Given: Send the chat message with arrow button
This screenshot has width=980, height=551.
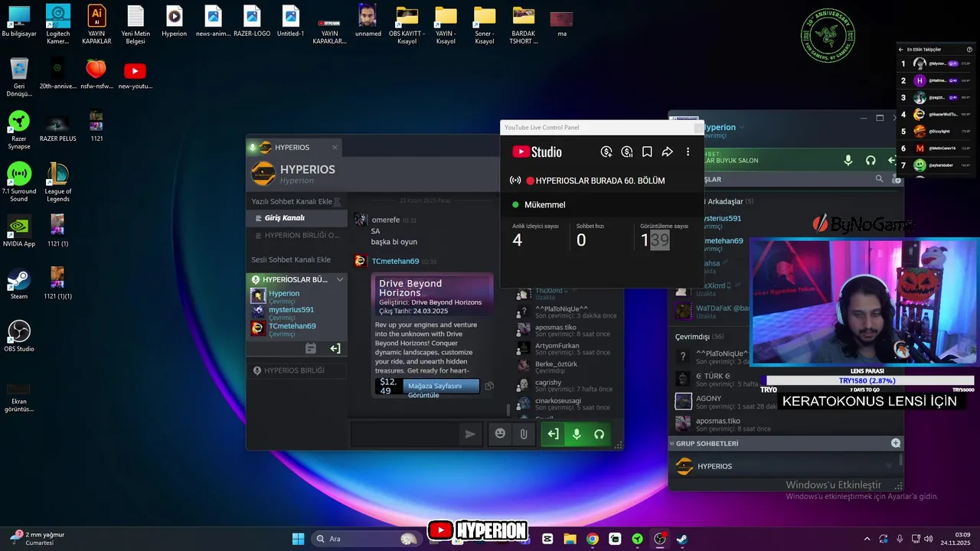Looking at the screenshot, I should coord(470,434).
